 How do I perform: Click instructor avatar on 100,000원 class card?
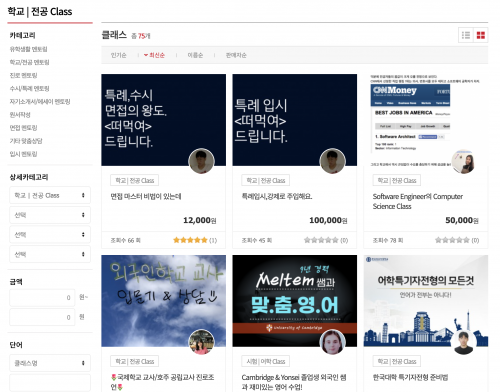pos(332,161)
